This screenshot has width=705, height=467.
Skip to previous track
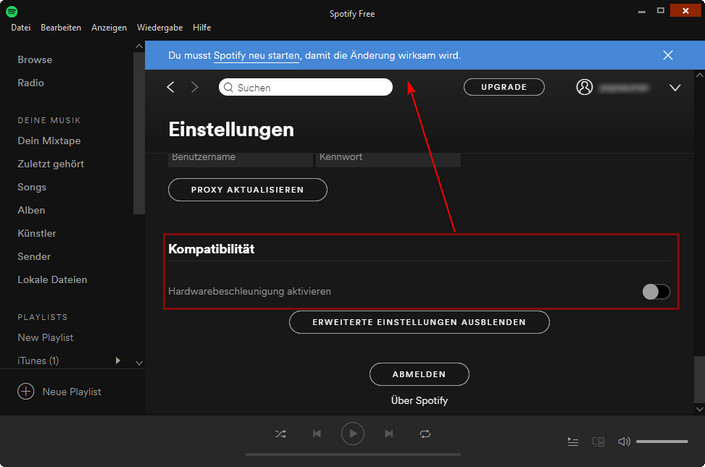[x=317, y=434]
